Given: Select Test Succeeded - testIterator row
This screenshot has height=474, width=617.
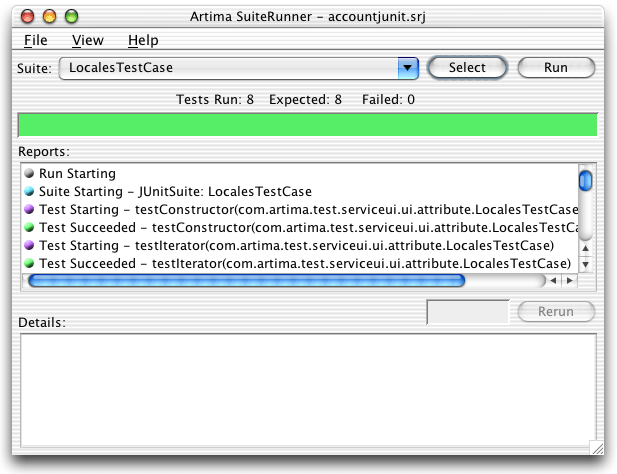Looking at the screenshot, I should point(300,263).
